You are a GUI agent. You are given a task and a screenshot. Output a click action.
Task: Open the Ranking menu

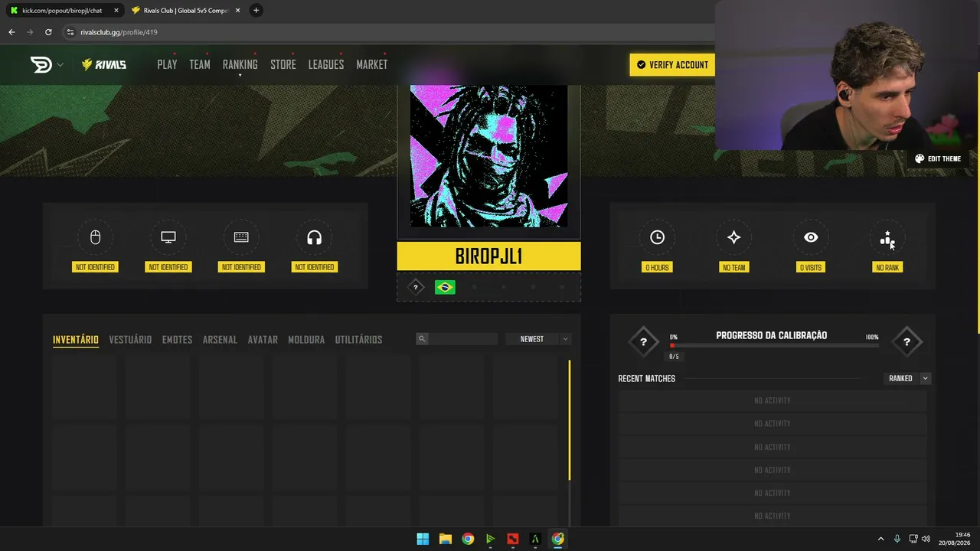240,65
